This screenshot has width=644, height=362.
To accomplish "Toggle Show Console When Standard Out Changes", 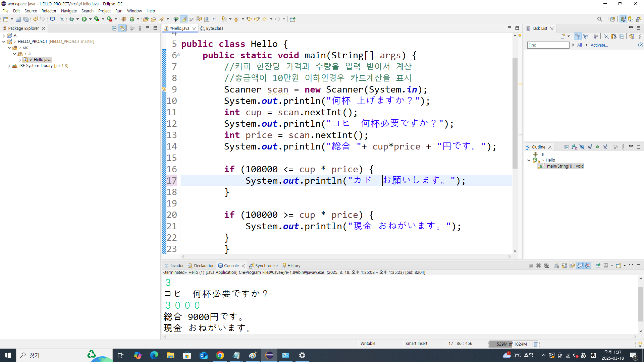I will [x=580, y=266].
